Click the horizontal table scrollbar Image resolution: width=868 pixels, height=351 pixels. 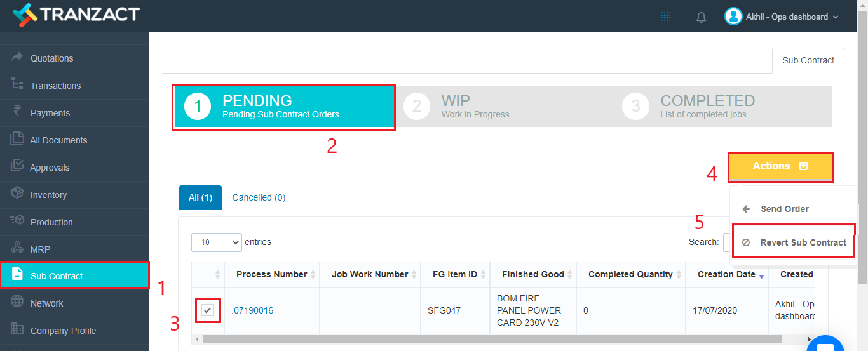(x=492, y=340)
